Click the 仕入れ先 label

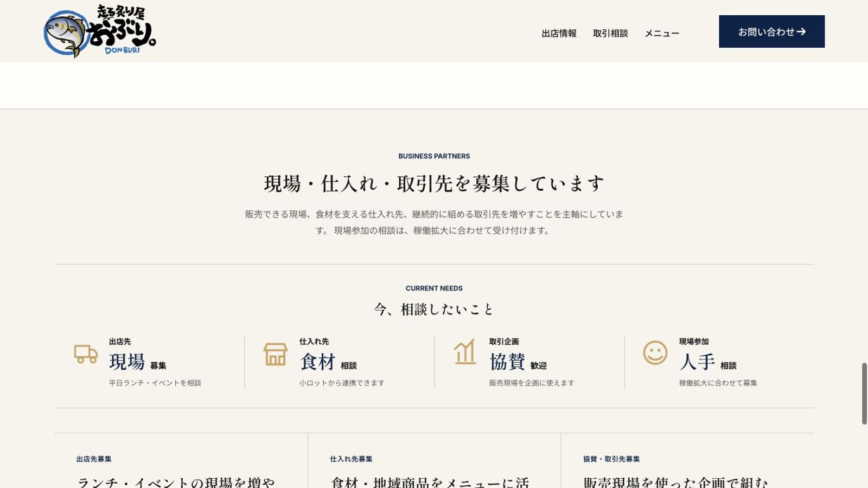click(314, 342)
